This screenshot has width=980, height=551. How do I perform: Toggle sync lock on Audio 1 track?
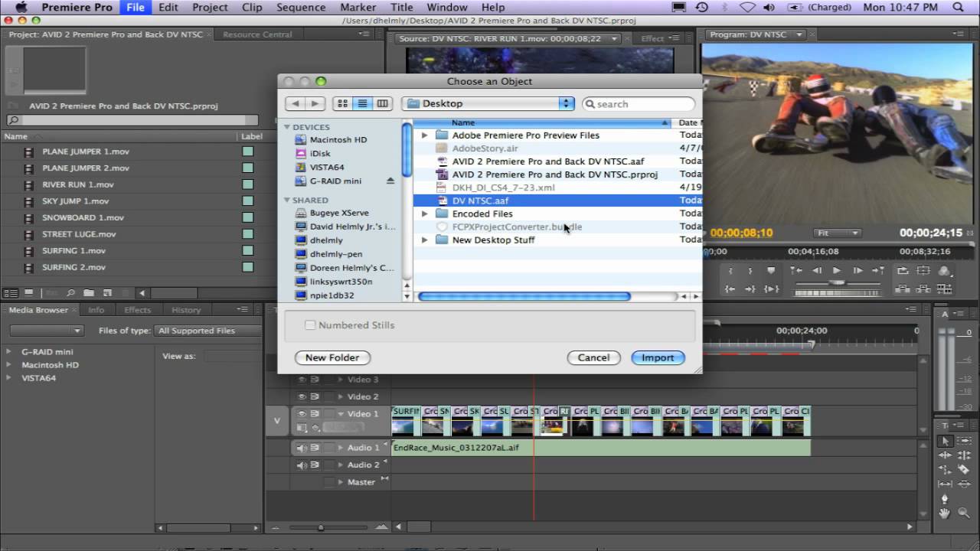(315, 448)
